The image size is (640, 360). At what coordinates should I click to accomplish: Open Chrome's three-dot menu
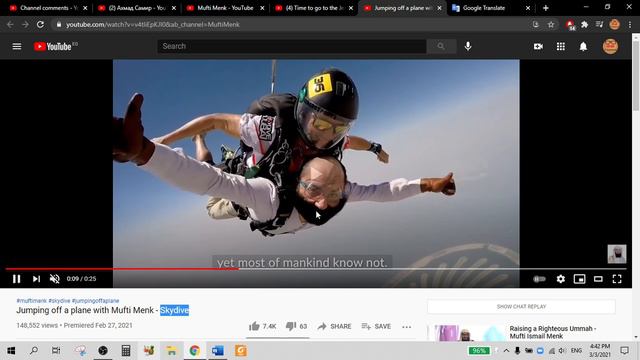pyautogui.click(x=630, y=24)
